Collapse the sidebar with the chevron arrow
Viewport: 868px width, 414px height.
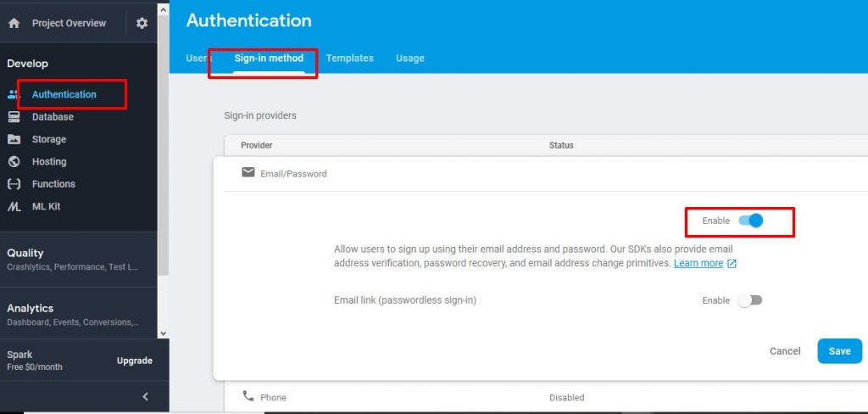click(146, 396)
